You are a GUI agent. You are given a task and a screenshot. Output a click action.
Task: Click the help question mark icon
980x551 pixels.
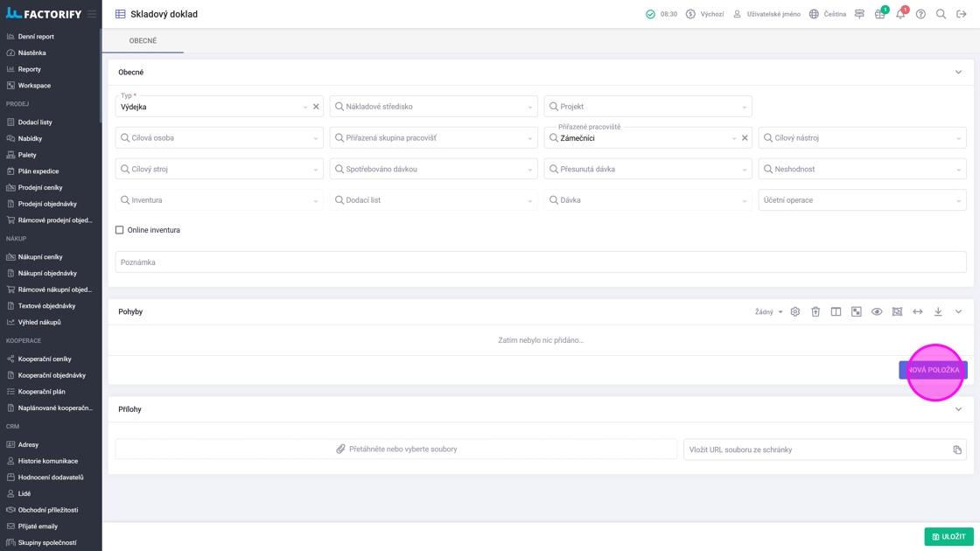920,14
